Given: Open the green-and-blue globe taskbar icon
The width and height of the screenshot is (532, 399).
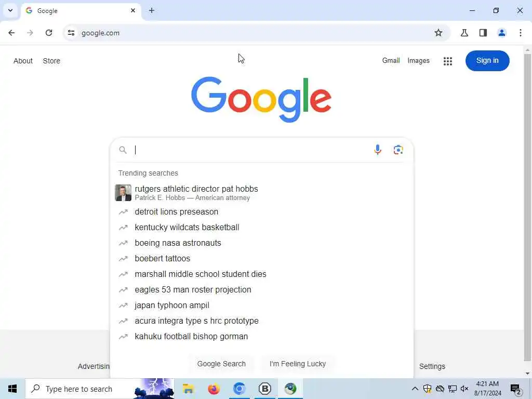Looking at the screenshot, I should coord(290,389).
